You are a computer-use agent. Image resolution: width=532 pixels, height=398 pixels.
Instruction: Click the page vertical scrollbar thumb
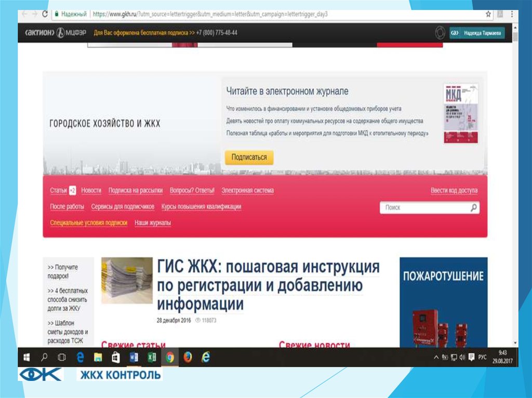tap(515, 37)
